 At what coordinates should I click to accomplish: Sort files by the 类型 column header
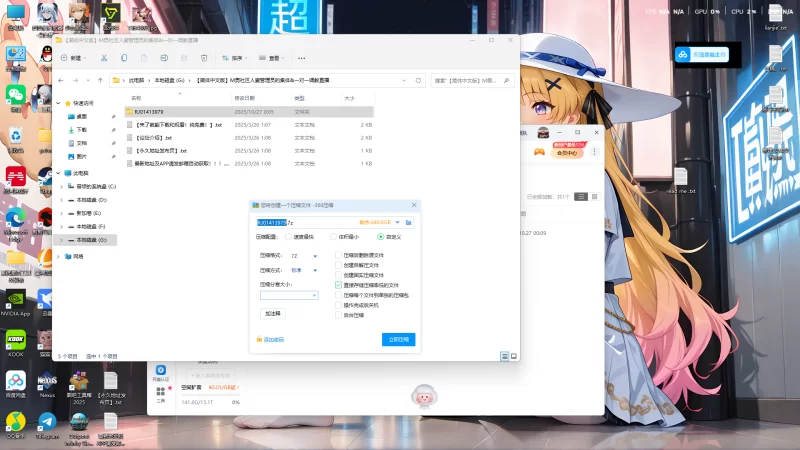(x=316, y=98)
